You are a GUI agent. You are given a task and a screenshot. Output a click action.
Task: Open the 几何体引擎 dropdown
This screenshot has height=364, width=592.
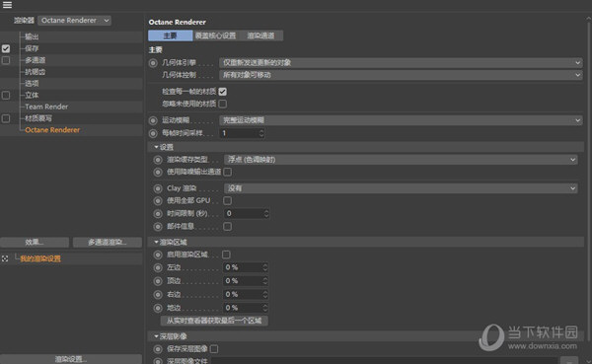coord(401,63)
